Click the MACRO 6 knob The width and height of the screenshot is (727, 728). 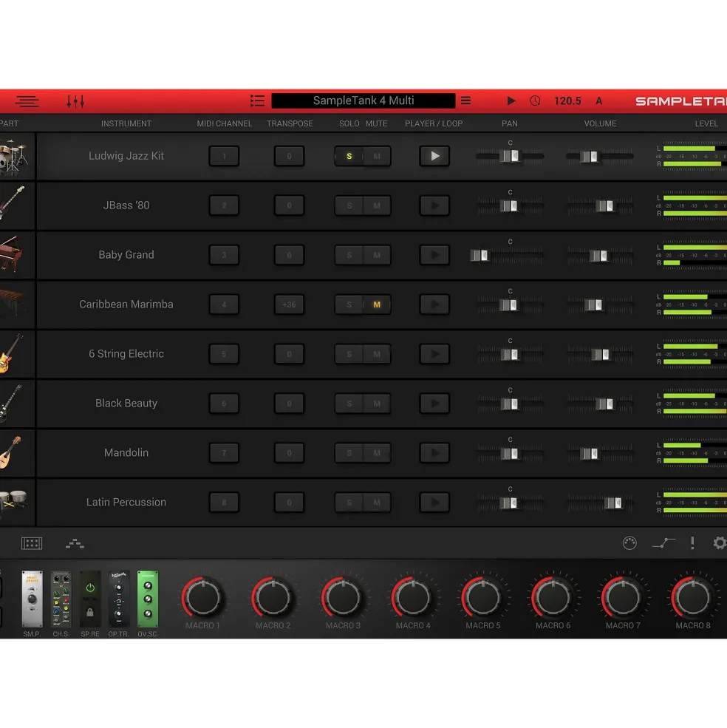tap(553, 597)
